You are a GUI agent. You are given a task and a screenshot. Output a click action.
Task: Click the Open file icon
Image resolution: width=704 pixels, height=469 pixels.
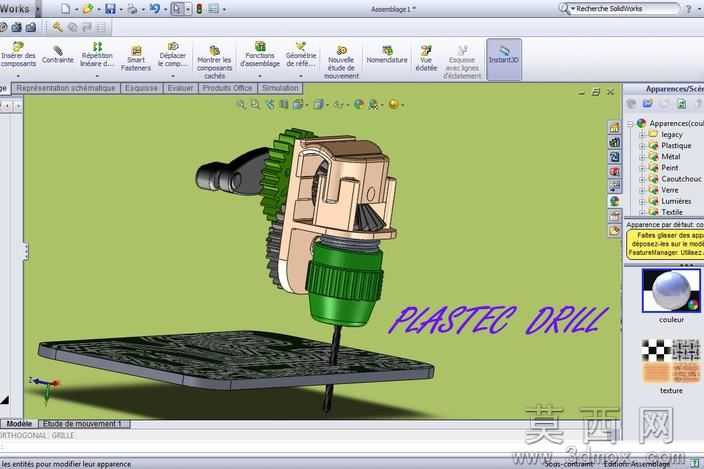pyautogui.click(x=88, y=9)
